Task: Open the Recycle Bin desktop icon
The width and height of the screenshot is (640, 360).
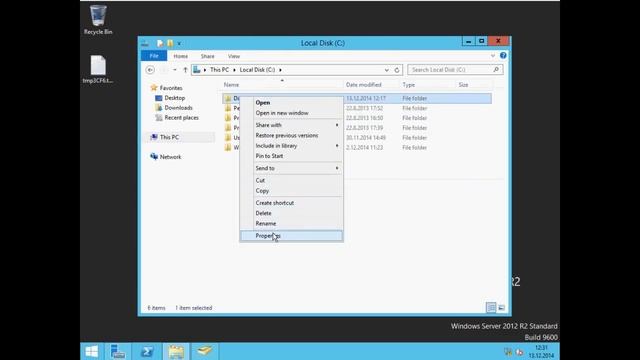Action: point(98,20)
